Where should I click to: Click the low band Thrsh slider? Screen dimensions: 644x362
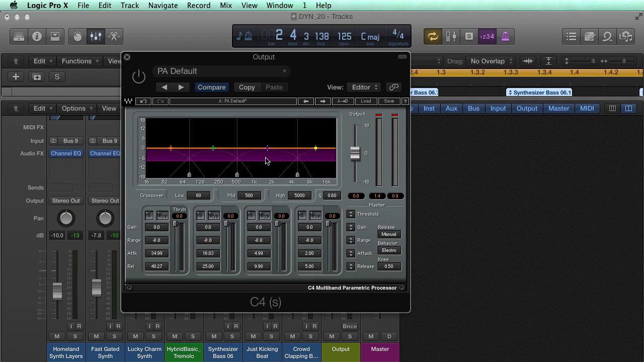[176, 224]
